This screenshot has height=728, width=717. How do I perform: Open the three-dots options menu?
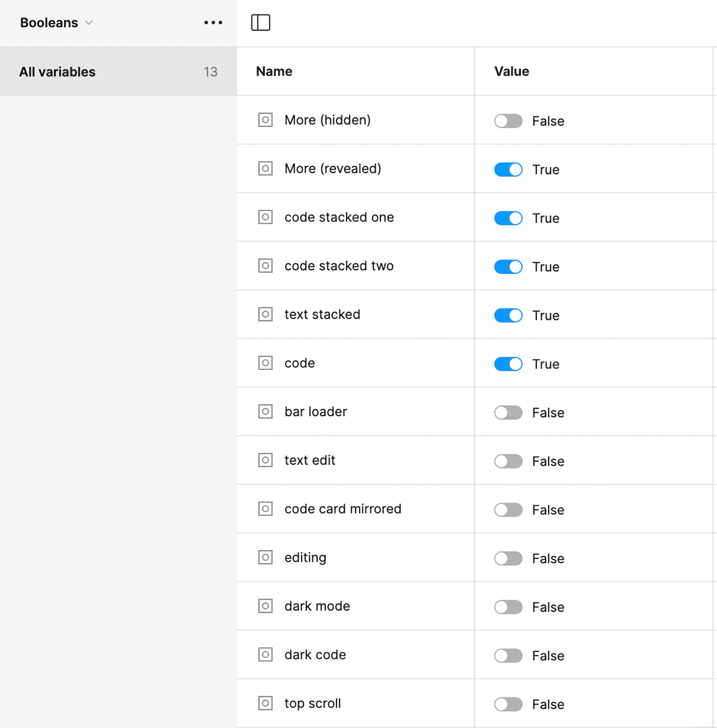pos(213,23)
